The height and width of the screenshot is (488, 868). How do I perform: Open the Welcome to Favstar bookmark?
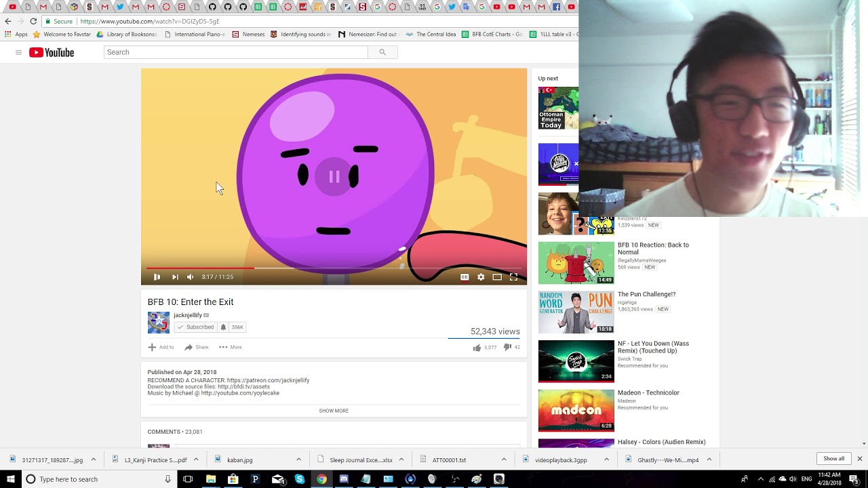(62, 34)
